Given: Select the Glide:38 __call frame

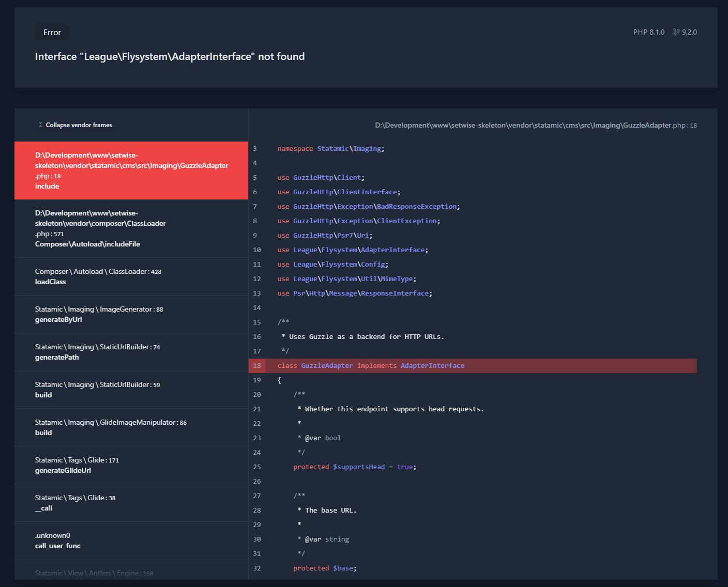Looking at the screenshot, I should (x=131, y=502).
